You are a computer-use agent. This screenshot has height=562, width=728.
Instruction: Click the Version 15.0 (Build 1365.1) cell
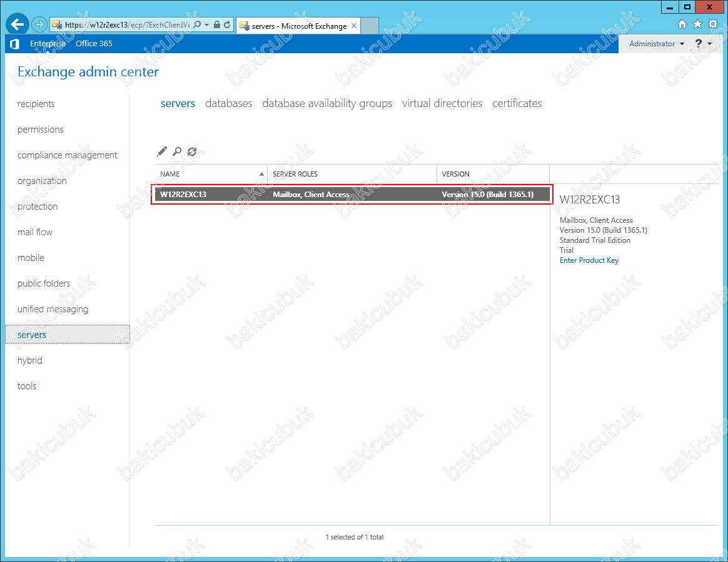click(487, 195)
